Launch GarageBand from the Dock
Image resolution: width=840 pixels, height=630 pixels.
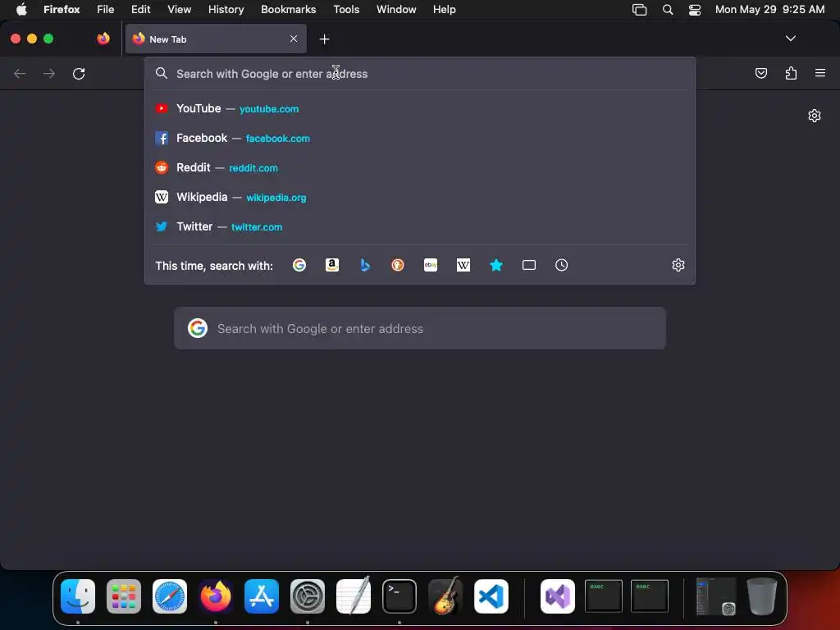click(x=445, y=596)
